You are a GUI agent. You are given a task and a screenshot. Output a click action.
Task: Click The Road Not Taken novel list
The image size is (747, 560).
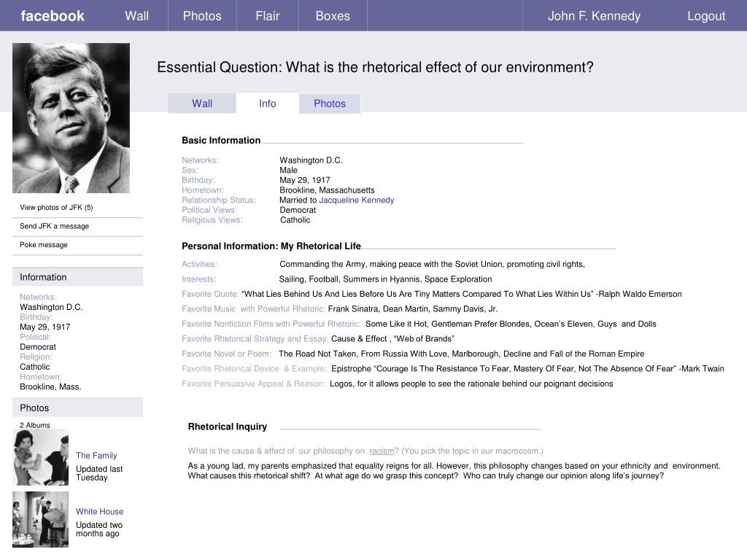click(461, 354)
